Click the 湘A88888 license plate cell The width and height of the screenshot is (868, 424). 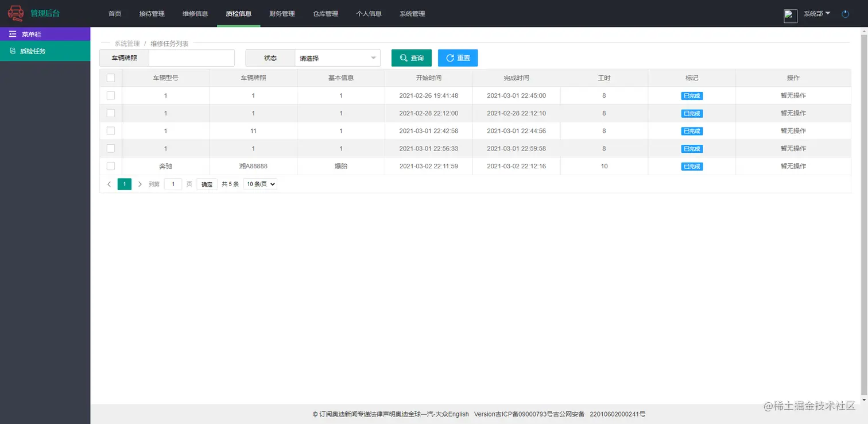tap(253, 166)
